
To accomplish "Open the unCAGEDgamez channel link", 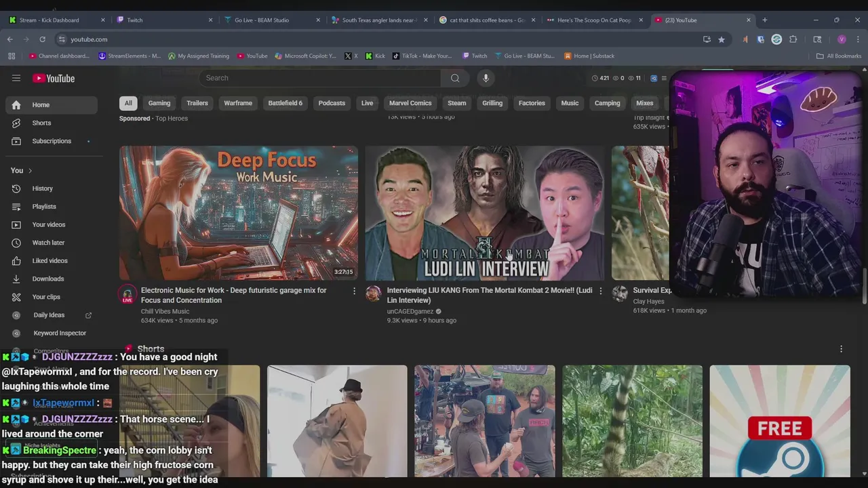I will (x=410, y=312).
